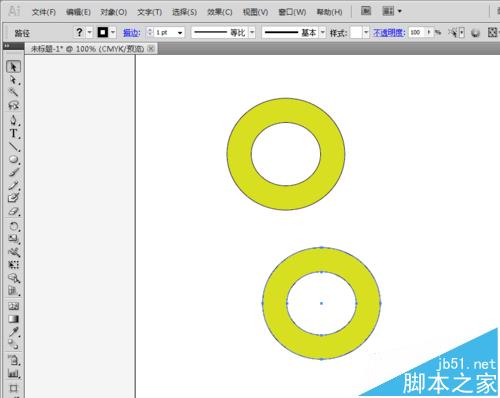
Task: Select the Direct Selection tool
Action: (x=13, y=80)
